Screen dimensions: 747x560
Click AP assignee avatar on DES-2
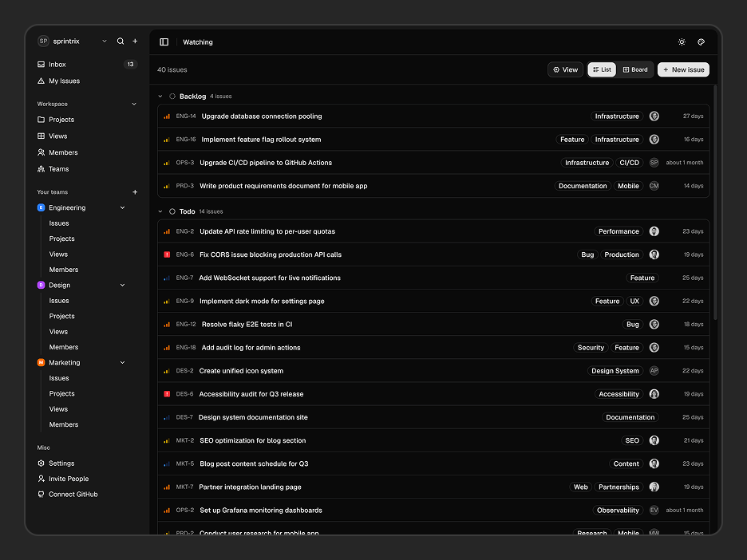point(654,371)
